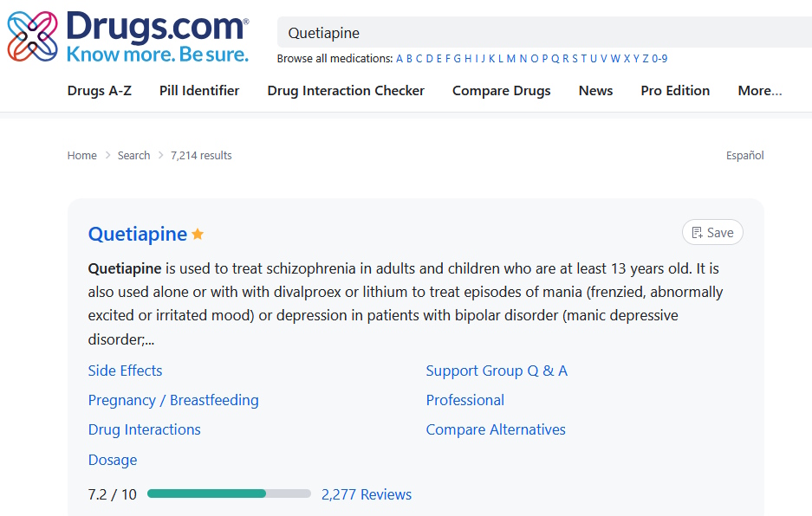Open the Drug Interaction Checker
812x516 pixels.
pyautogui.click(x=346, y=91)
